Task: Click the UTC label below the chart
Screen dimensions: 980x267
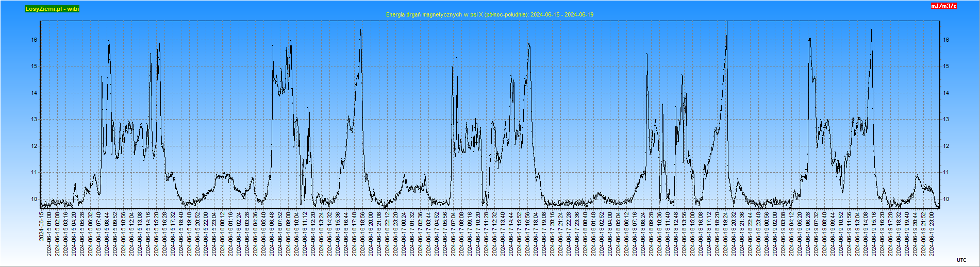Action: [961, 260]
